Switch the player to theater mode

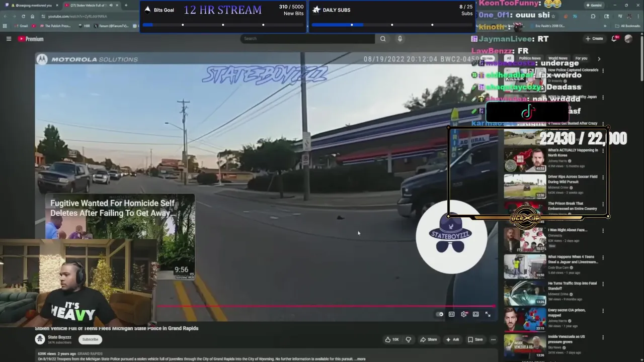coord(475,314)
